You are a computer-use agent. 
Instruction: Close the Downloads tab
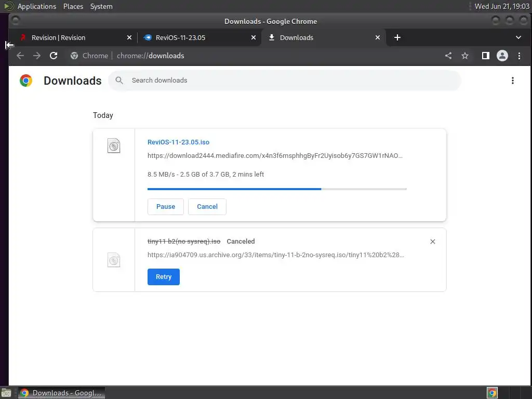tap(378, 37)
